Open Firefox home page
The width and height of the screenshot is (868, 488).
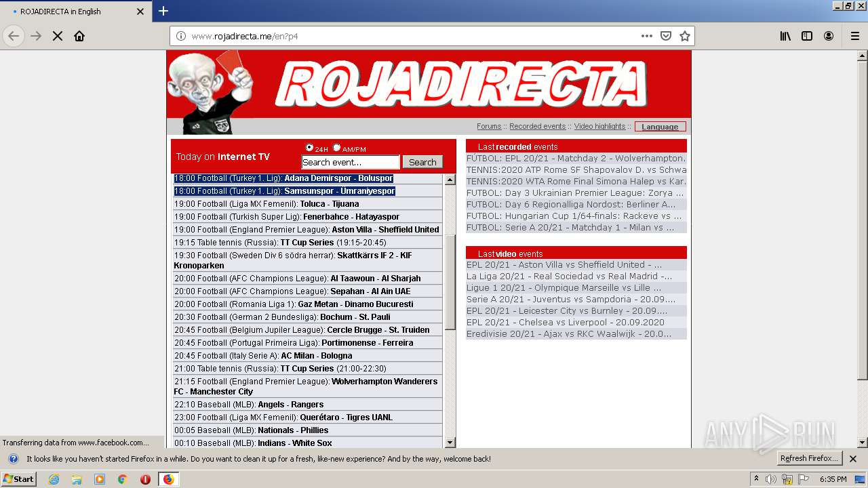coord(79,36)
